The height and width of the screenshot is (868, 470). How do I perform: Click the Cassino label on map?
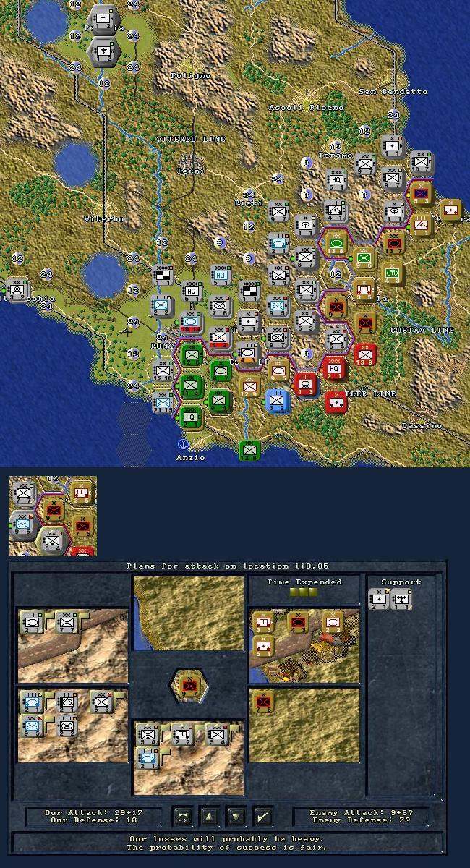(422, 426)
